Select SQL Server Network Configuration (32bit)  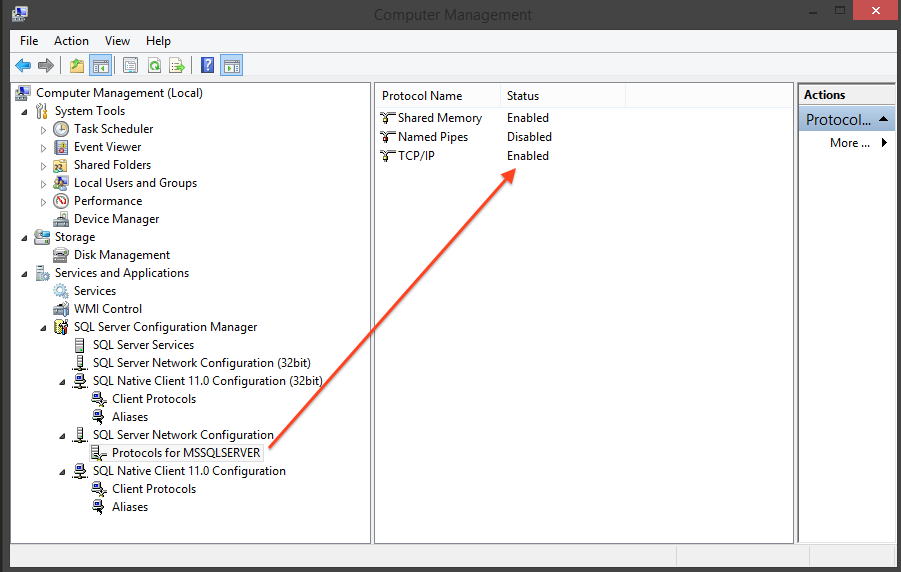pyautogui.click(x=202, y=363)
